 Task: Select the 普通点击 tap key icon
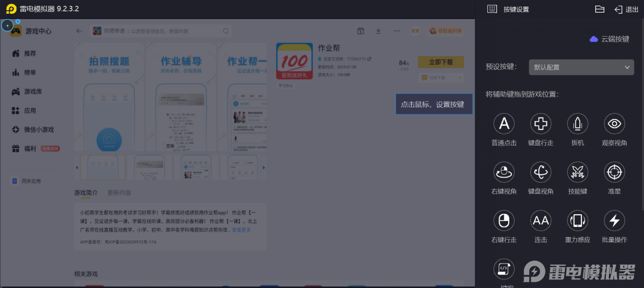504,124
